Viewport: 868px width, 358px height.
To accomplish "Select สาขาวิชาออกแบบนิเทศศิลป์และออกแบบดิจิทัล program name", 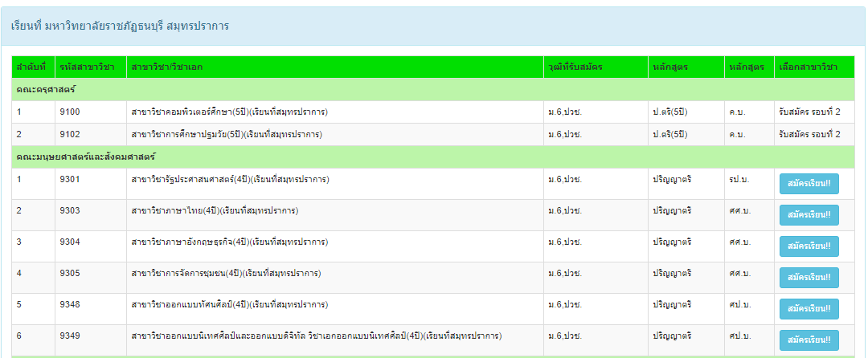I will point(317,336).
